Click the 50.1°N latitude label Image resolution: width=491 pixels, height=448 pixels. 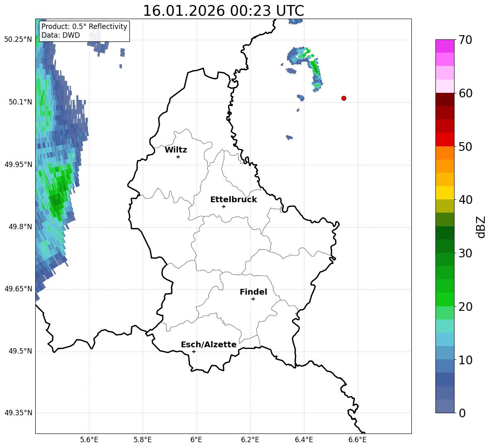tap(21, 102)
